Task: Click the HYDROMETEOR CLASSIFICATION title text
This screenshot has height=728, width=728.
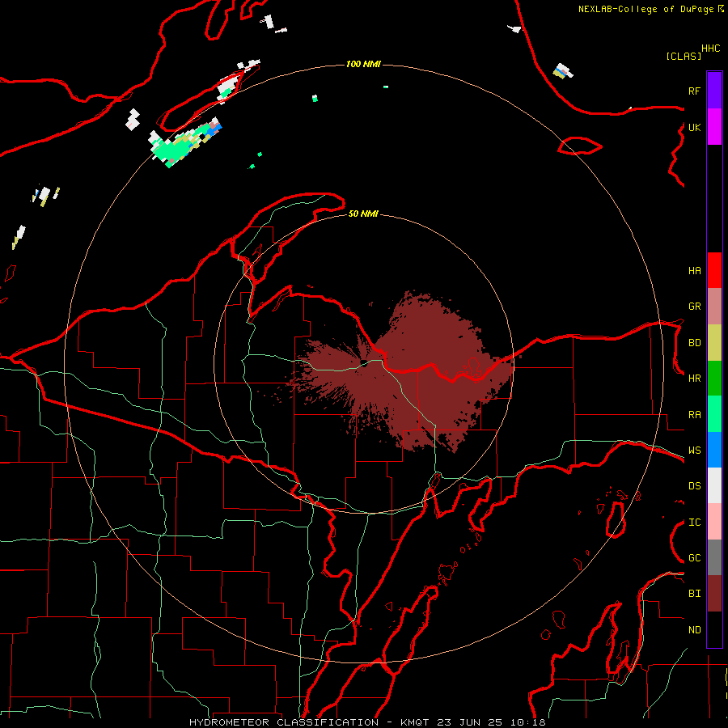Action: [284, 722]
